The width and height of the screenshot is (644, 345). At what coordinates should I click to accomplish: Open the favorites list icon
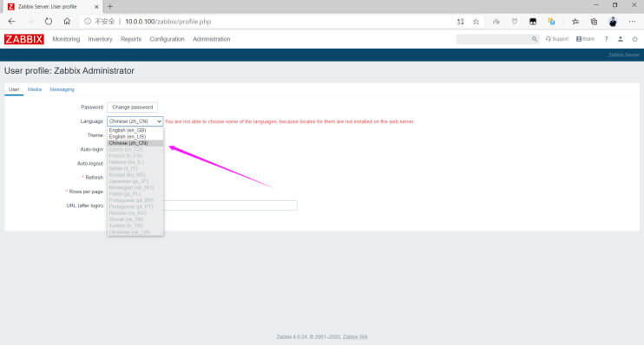point(575,22)
